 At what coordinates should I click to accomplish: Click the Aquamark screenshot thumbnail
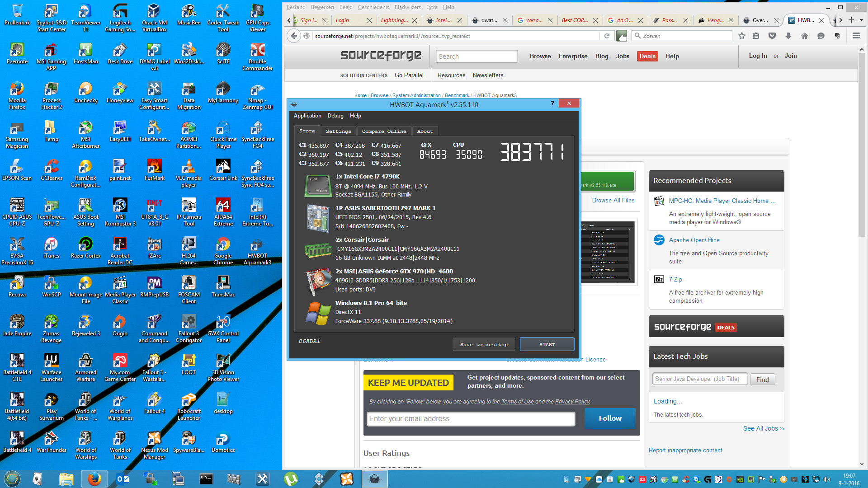(x=608, y=252)
